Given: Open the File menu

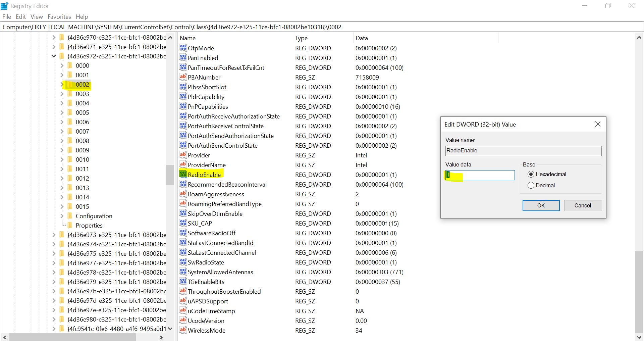Looking at the screenshot, I should coord(7,16).
